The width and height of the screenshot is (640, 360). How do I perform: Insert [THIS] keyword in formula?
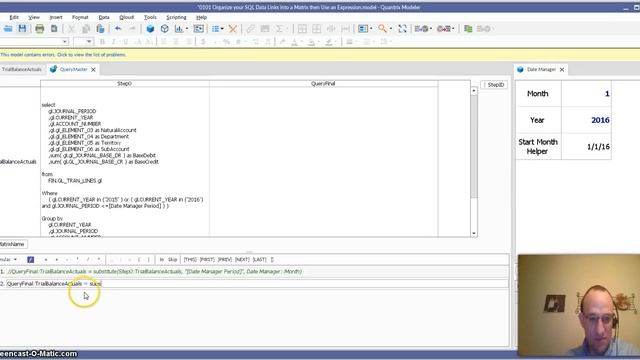190,260
